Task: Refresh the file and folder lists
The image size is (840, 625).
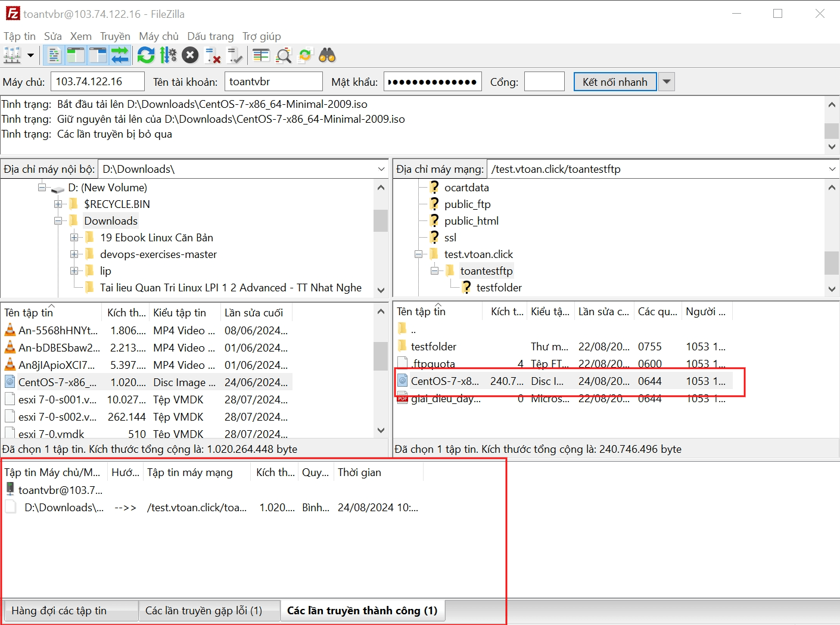Action: pyautogui.click(x=146, y=55)
